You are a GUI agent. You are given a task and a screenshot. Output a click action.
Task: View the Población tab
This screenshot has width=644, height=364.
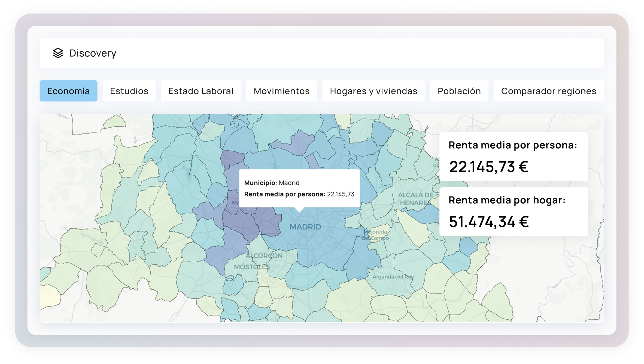tap(459, 91)
